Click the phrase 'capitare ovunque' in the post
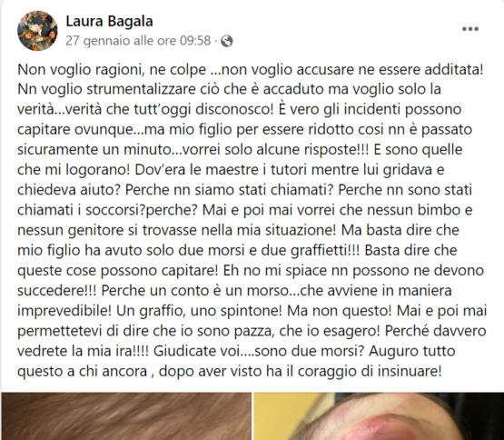This screenshot has width=504, height=440. pyautogui.click(x=74, y=130)
